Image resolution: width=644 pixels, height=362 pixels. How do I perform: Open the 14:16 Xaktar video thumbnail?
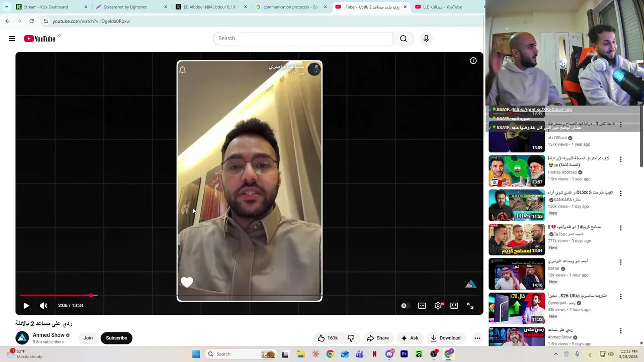pos(517,274)
